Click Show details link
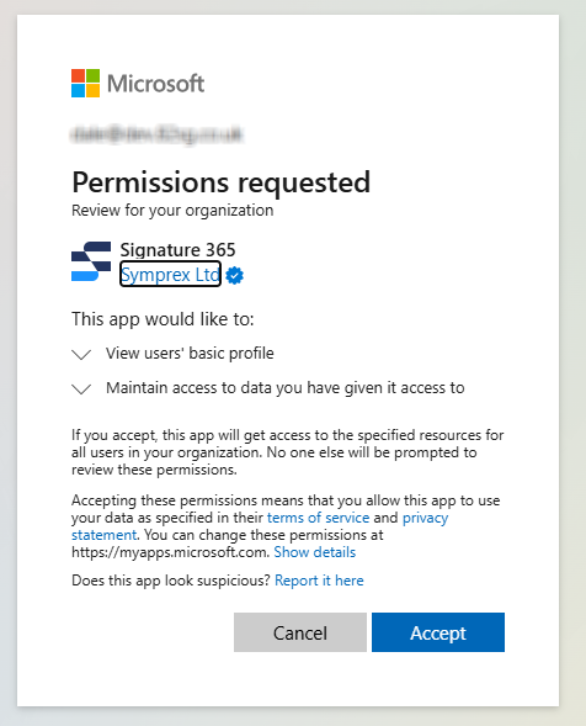The width and height of the screenshot is (586, 726). [x=315, y=552]
